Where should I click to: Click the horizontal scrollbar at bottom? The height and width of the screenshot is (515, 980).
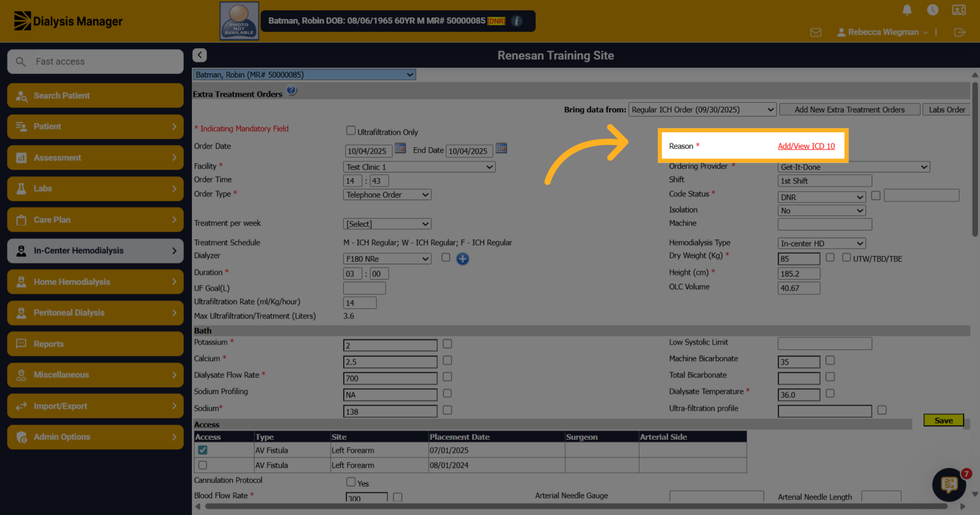(576, 506)
